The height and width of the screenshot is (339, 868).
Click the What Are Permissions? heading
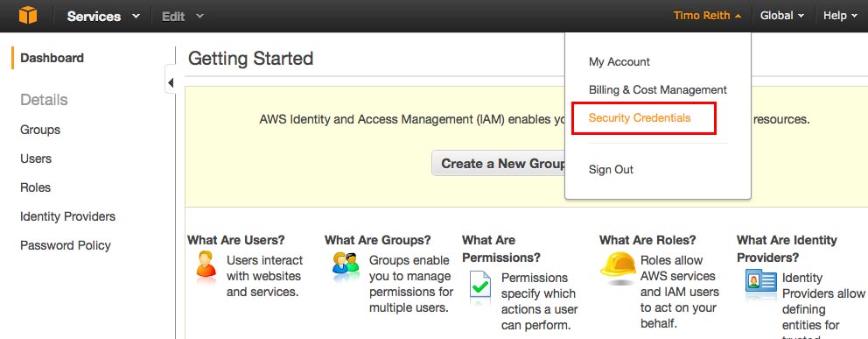501,249
